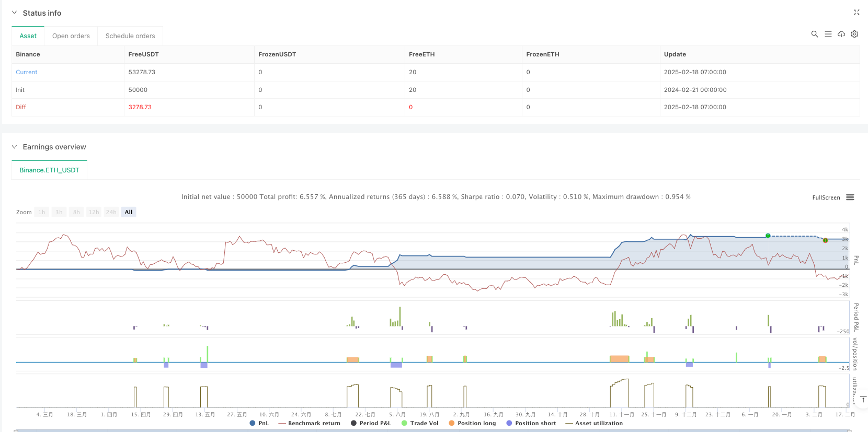868x432 pixels.
Task: Toggle Asset utilization legend entry
Action: coord(594,423)
